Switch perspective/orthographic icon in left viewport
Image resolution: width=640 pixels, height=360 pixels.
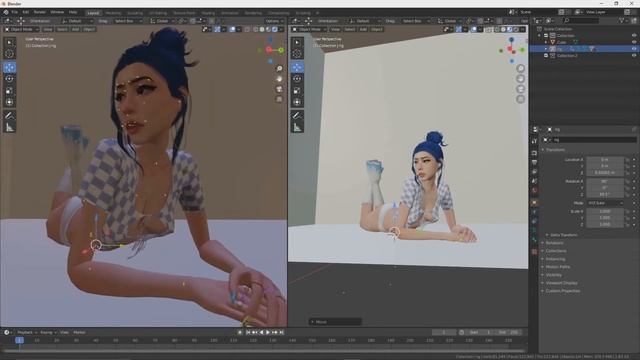pyautogui.click(x=279, y=99)
